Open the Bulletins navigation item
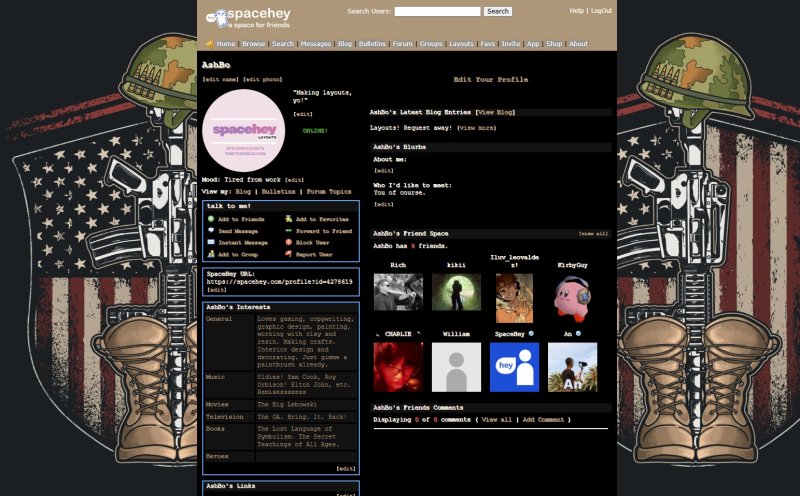This screenshot has width=800, height=496. 372,44
